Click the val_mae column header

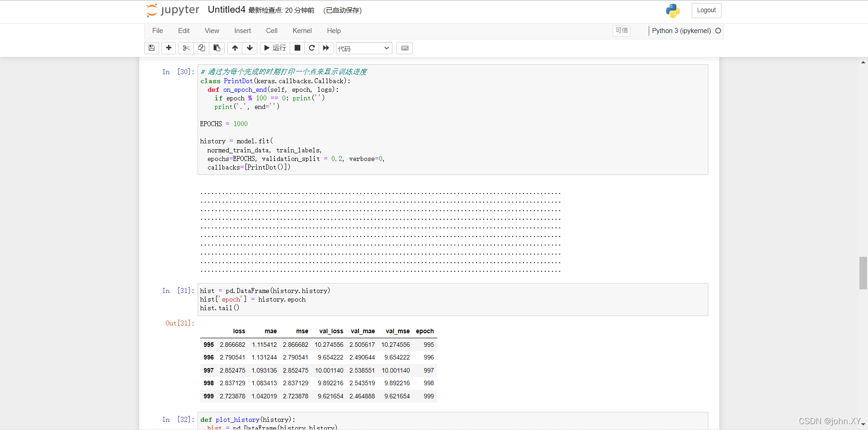tap(363, 331)
